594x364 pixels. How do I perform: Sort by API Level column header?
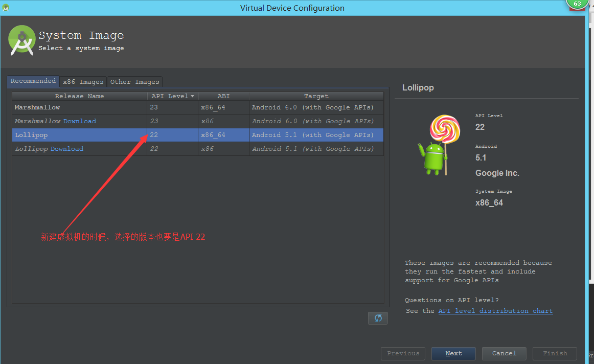[172, 96]
